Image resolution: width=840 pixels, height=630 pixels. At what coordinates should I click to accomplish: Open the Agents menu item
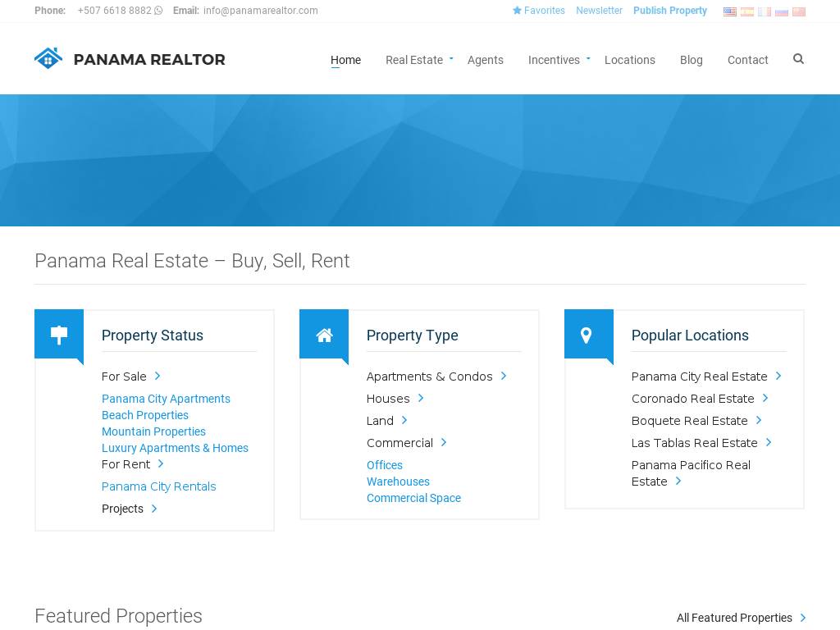pyautogui.click(x=485, y=60)
